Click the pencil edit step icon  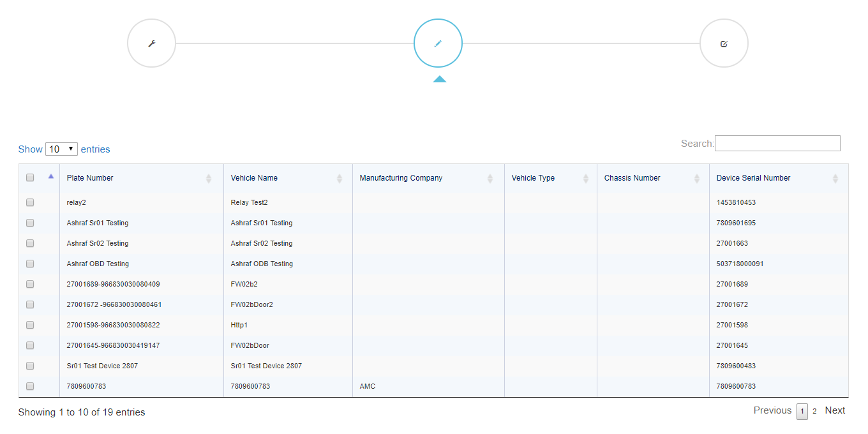tap(438, 43)
